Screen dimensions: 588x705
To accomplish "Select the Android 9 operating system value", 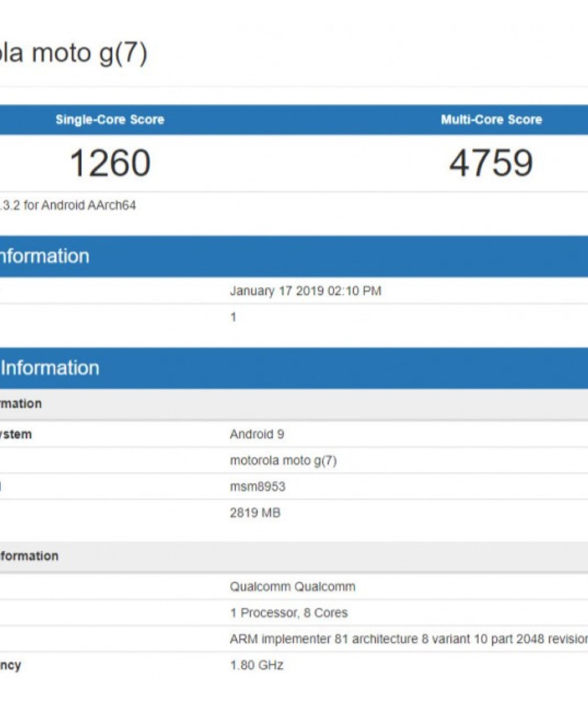I will pos(257,434).
